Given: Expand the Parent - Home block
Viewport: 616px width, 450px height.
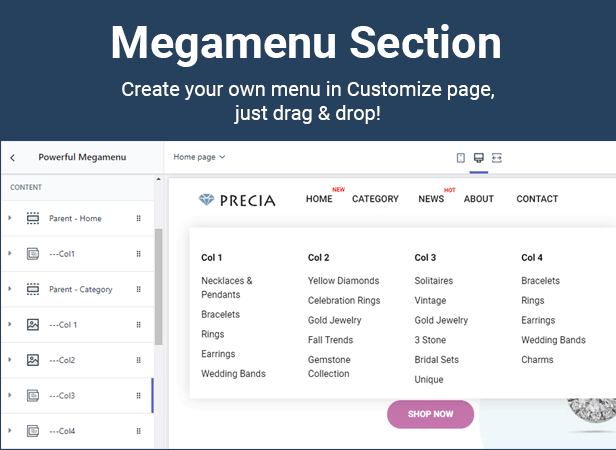Looking at the screenshot, I should [x=10, y=218].
